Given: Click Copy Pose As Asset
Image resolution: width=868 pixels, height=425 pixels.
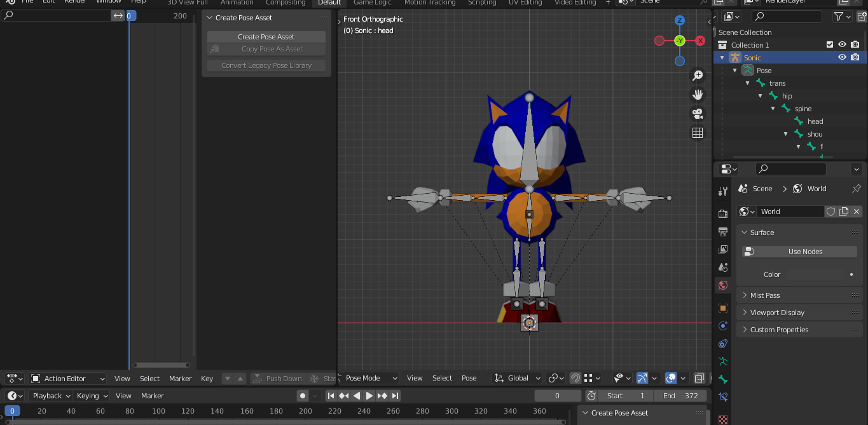Looking at the screenshot, I should pyautogui.click(x=266, y=49).
